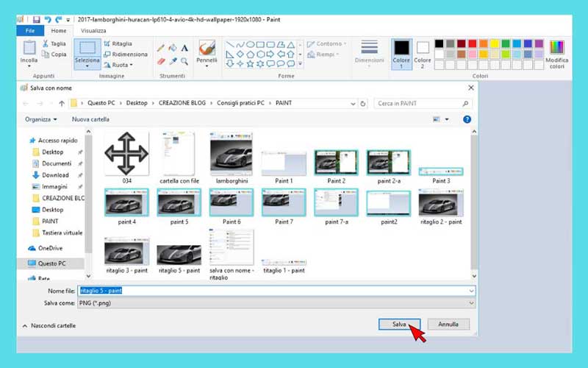
Task: Pick the Eraser tool
Action: 161,61
